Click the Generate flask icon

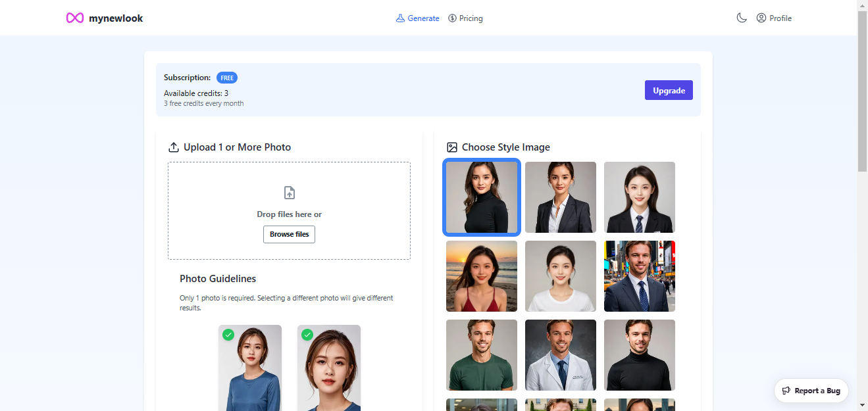400,18
